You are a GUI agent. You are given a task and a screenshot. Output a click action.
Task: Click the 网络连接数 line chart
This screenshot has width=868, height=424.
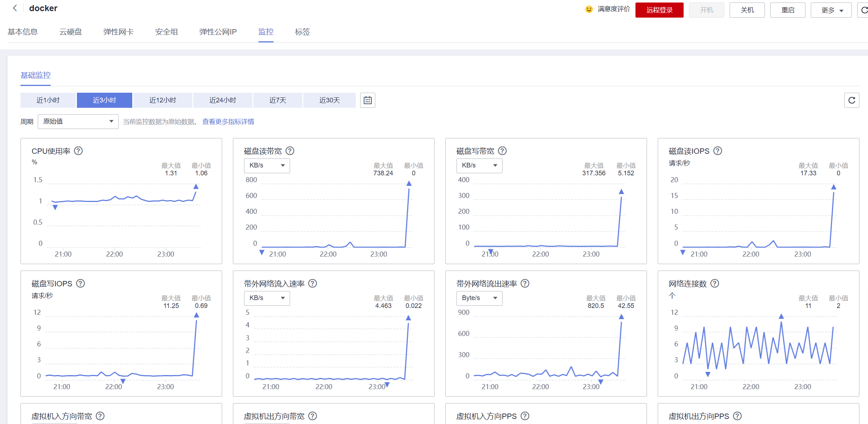coord(758,345)
